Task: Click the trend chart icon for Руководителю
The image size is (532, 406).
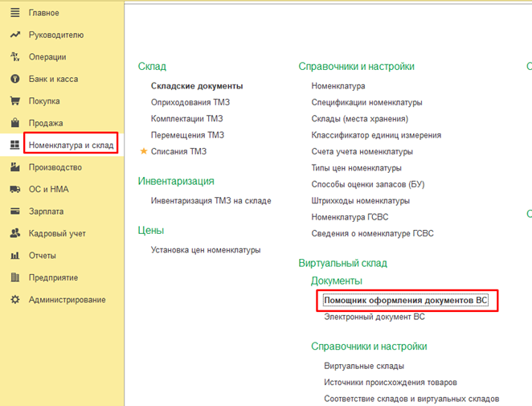Action: 14,35
